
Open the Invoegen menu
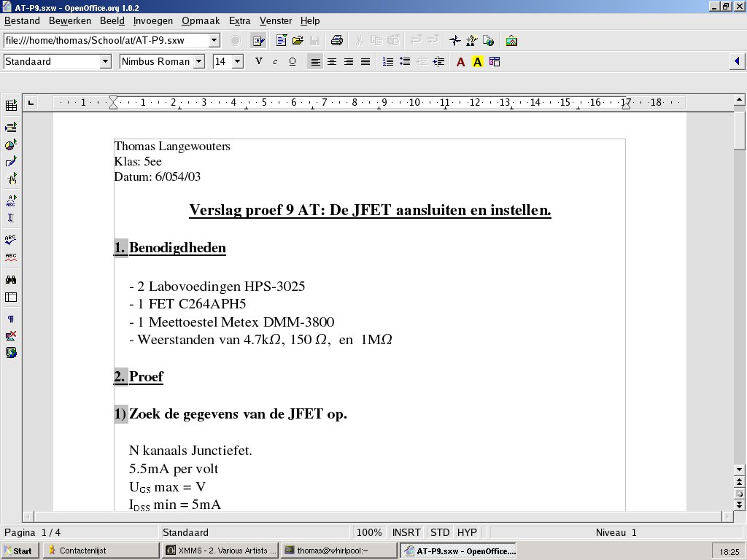[x=153, y=21]
